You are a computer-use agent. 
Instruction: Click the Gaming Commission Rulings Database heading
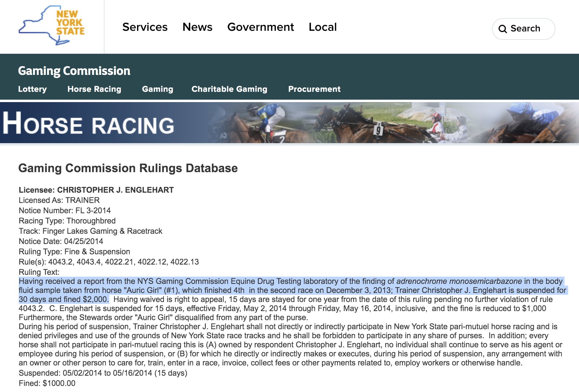click(x=128, y=168)
